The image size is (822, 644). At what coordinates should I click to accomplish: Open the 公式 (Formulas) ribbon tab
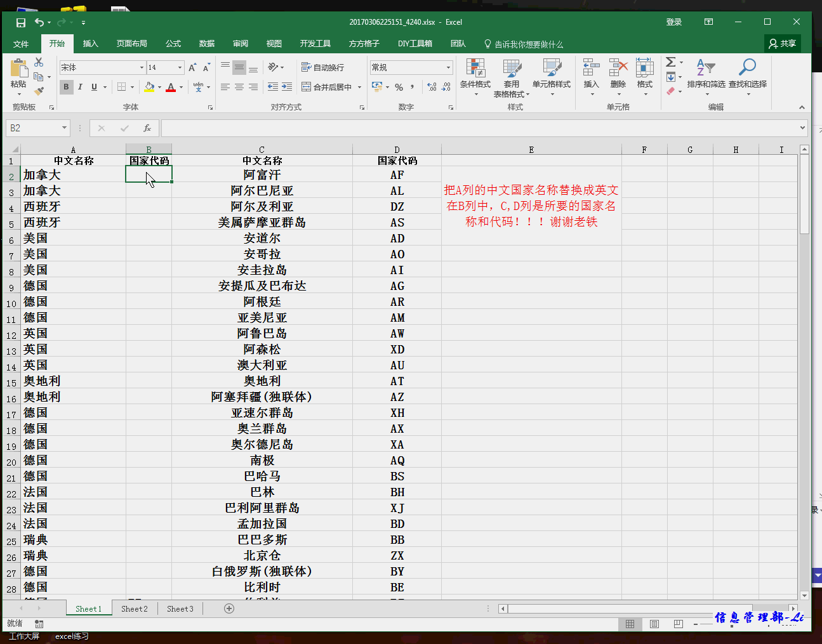point(173,44)
